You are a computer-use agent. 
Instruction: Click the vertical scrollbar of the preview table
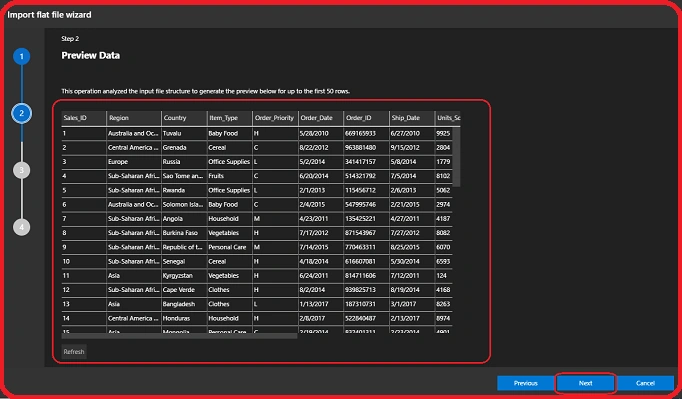[456, 157]
